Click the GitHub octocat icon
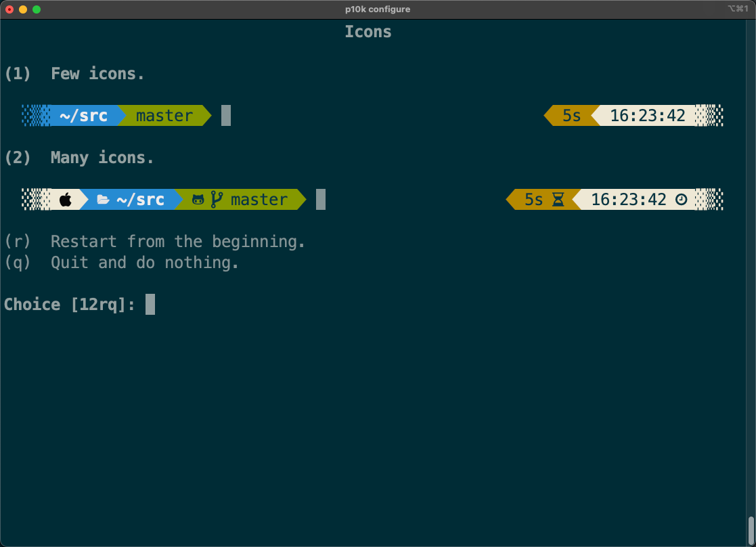This screenshot has height=547, width=756. pyautogui.click(x=198, y=200)
